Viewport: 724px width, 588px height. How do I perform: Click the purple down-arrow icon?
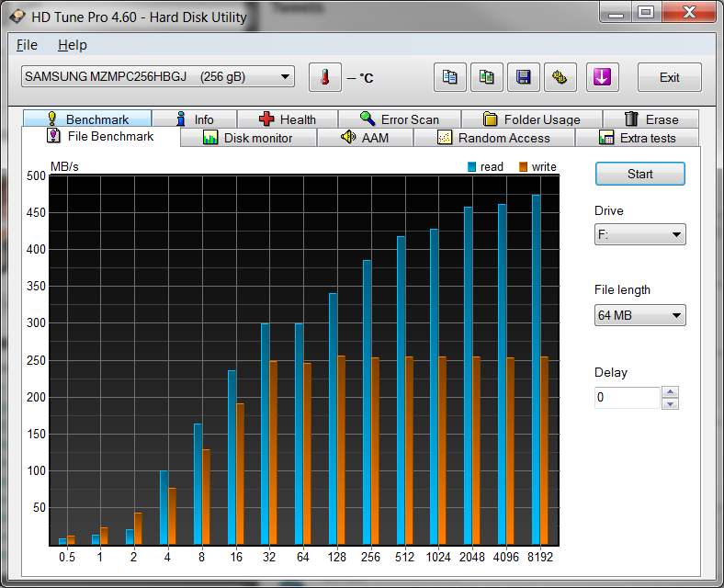[x=602, y=77]
